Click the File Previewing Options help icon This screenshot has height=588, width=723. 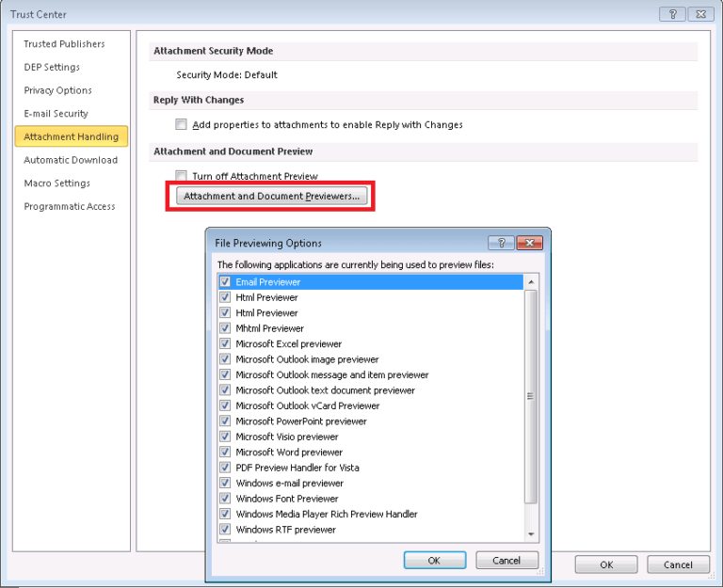click(501, 243)
